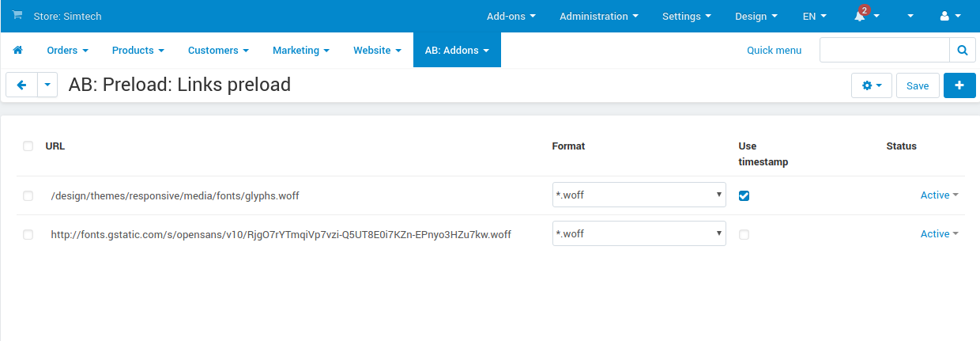Click the Quick menu link
980x341 pixels.
tap(774, 50)
